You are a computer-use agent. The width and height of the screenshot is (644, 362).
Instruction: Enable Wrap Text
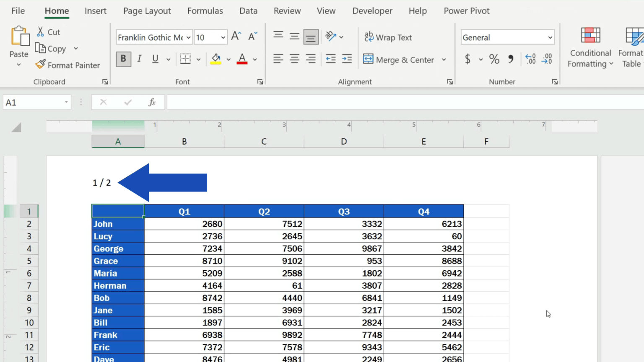[x=388, y=37]
